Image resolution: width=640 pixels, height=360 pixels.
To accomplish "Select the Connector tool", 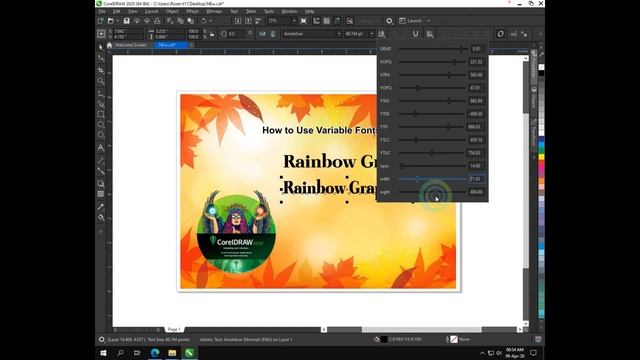I will 101,171.
